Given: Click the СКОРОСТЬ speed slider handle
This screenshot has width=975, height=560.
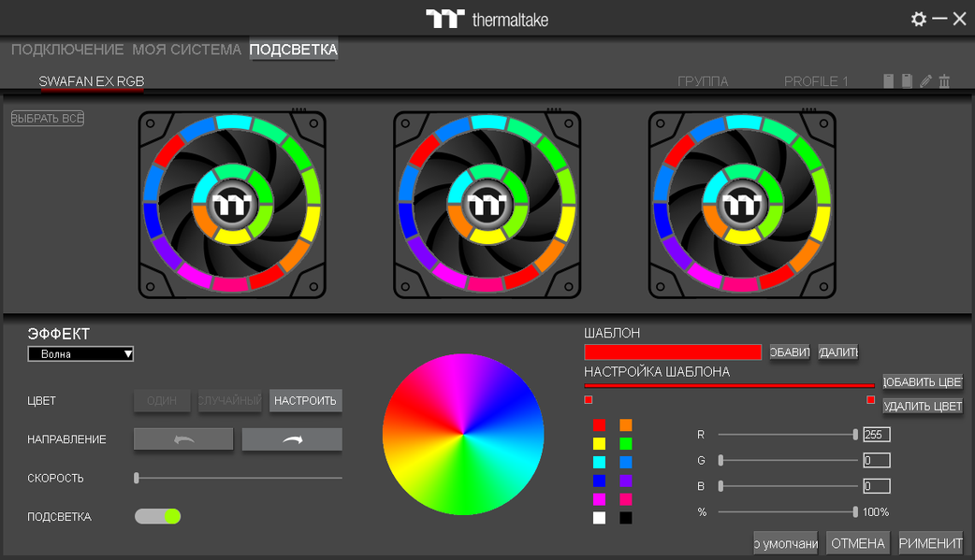Looking at the screenshot, I should click(137, 478).
